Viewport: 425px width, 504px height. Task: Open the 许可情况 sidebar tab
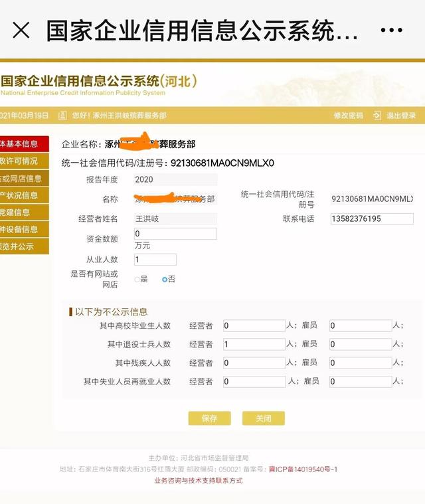24,161
